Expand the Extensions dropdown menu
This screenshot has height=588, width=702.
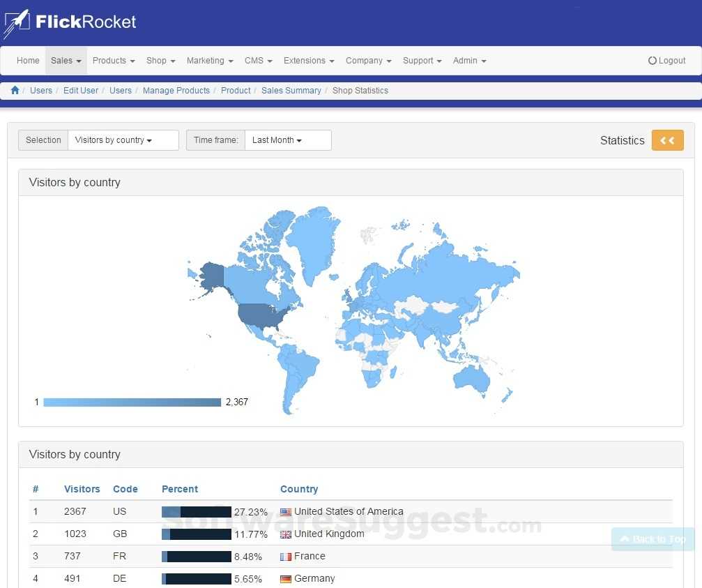[308, 60]
